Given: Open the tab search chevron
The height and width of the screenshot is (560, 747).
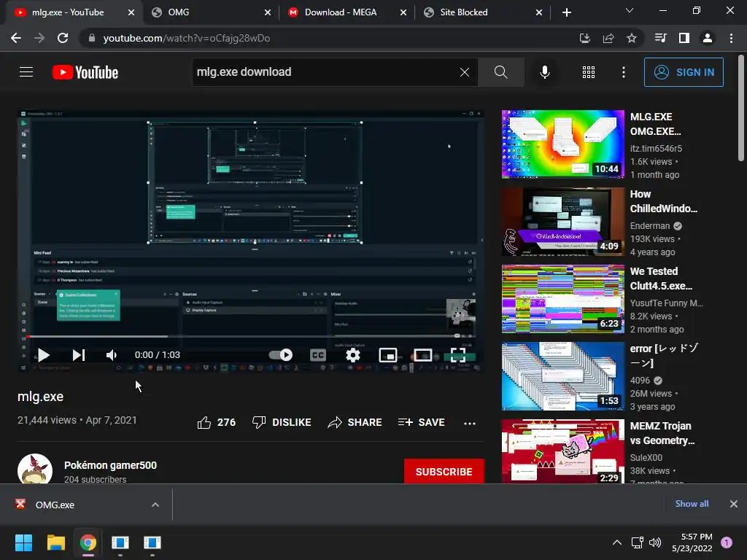Looking at the screenshot, I should pyautogui.click(x=630, y=10).
